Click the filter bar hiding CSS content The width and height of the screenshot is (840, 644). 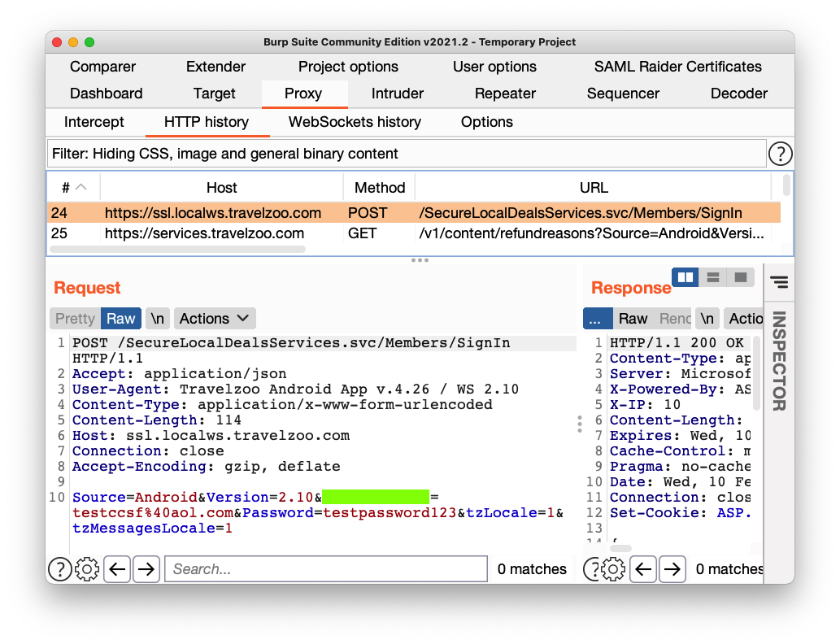point(407,154)
